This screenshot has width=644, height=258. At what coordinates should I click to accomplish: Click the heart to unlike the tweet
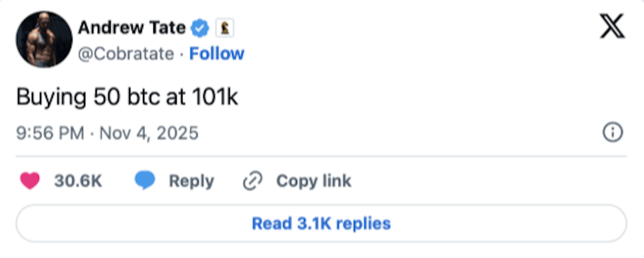point(30,180)
